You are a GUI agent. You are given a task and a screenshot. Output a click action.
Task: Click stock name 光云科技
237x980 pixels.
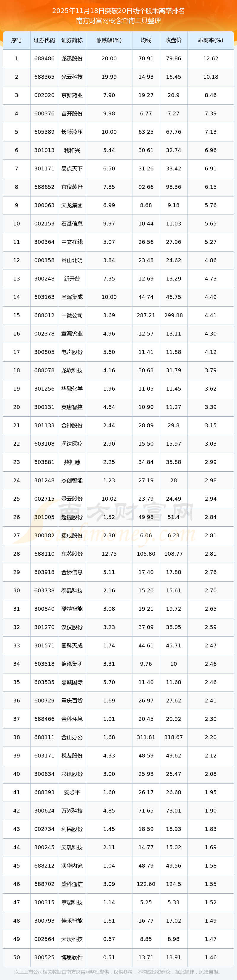point(72,77)
